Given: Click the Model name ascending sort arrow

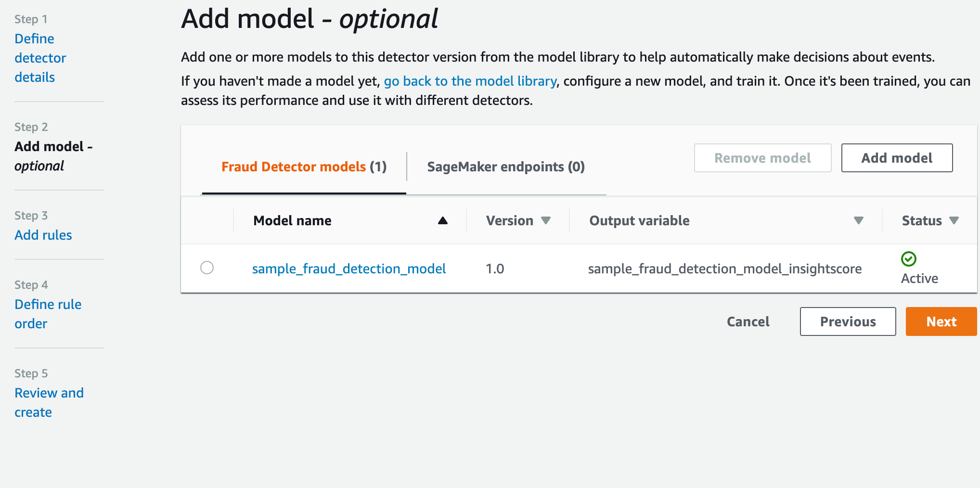Looking at the screenshot, I should click(443, 220).
